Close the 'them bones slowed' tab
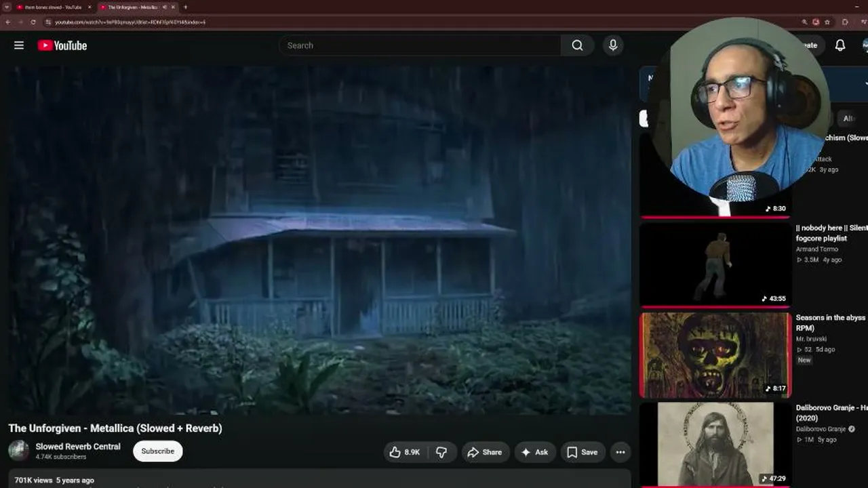 pyautogui.click(x=89, y=7)
